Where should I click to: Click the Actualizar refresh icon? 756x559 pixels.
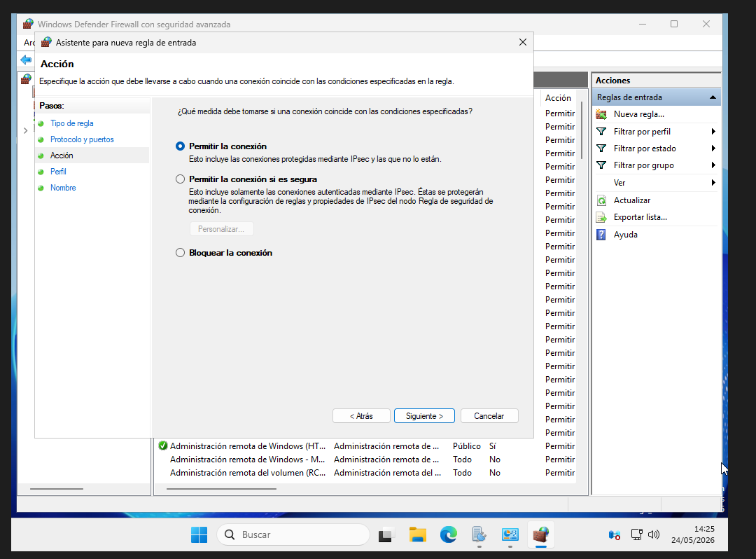pyautogui.click(x=601, y=200)
